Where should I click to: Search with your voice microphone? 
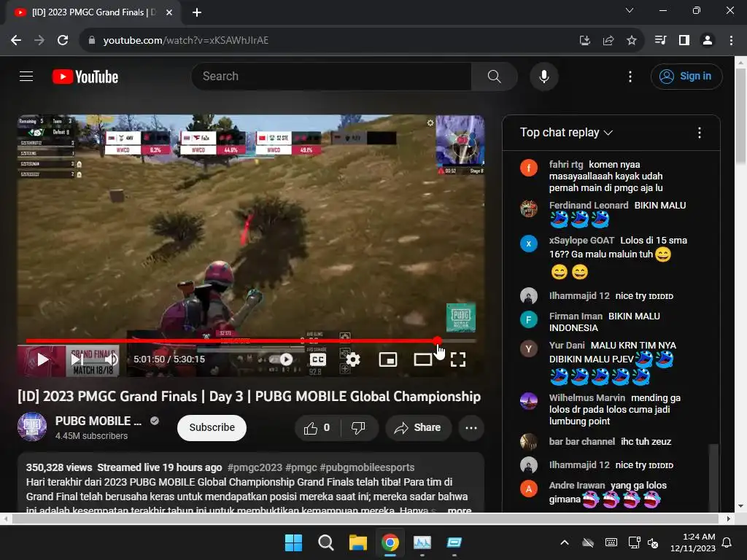(x=544, y=76)
